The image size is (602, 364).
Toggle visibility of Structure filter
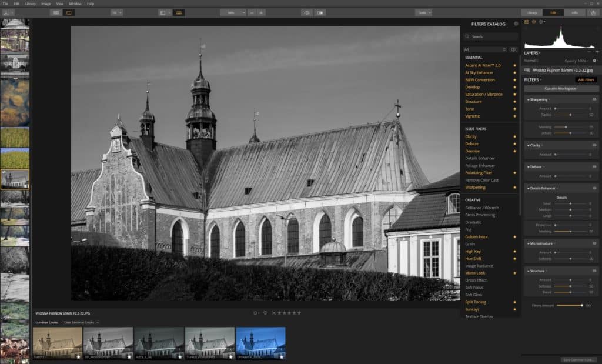click(594, 271)
